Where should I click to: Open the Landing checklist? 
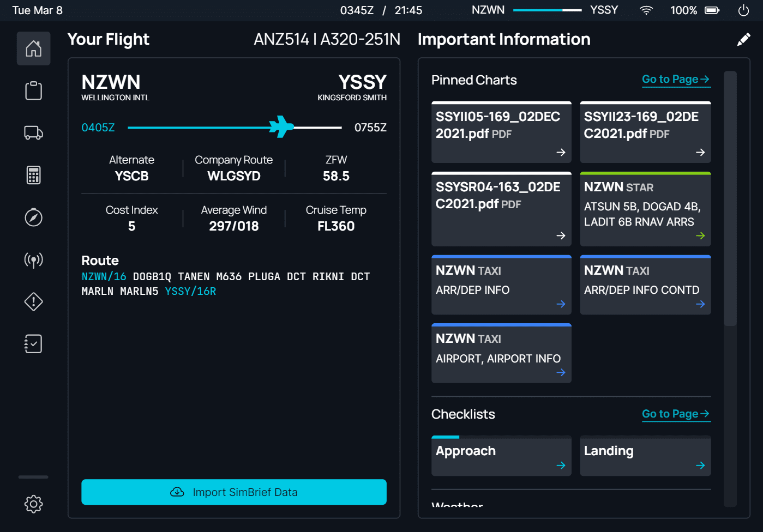(645, 456)
